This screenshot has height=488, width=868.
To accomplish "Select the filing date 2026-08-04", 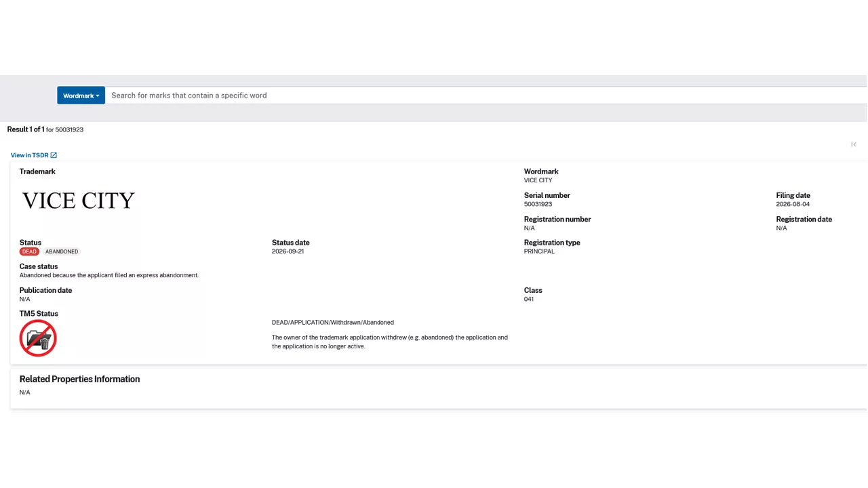I will pyautogui.click(x=793, y=204).
